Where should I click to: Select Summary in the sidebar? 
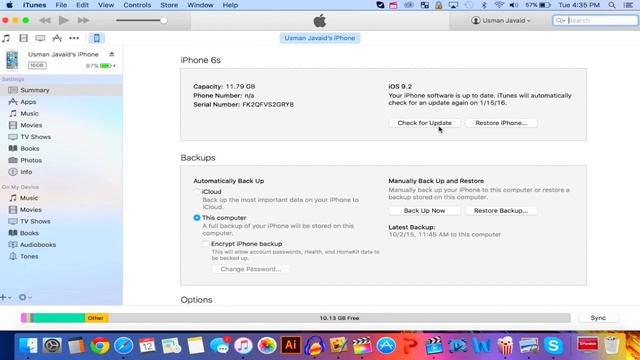click(61, 90)
